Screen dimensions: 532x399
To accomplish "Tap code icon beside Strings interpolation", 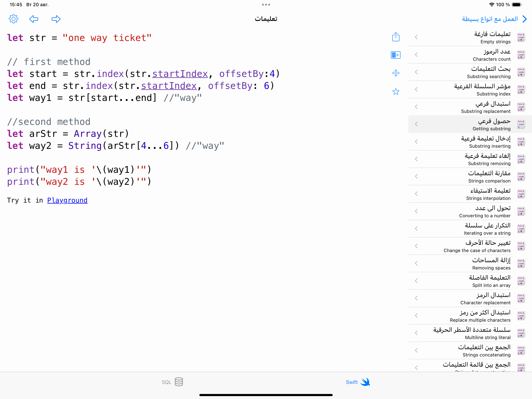I will pos(521,194).
